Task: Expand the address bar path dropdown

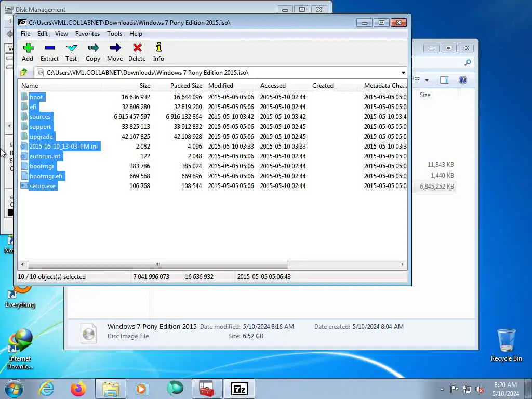Action: pyautogui.click(x=403, y=73)
